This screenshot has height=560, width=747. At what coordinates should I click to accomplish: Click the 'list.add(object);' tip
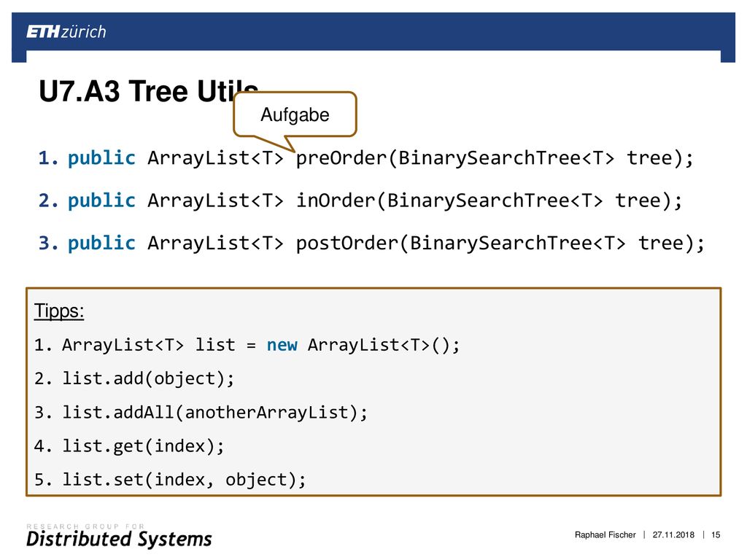pyautogui.click(x=134, y=378)
